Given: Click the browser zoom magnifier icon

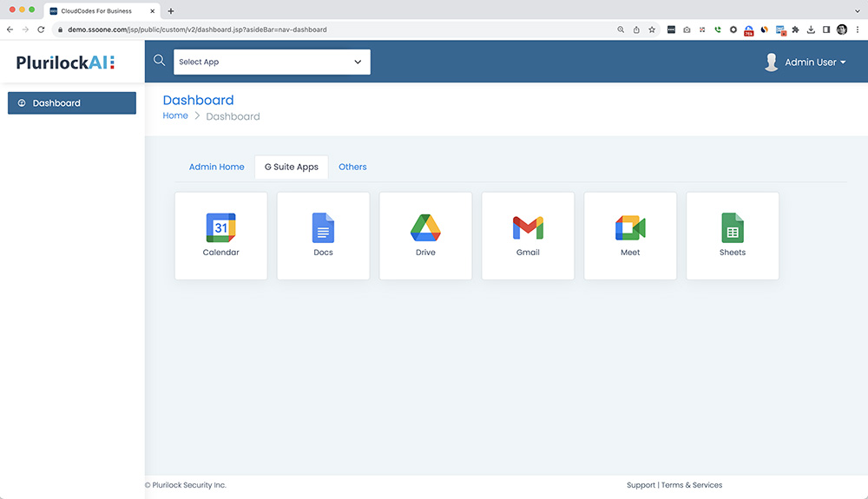Looking at the screenshot, I should [x=621, y=30].
